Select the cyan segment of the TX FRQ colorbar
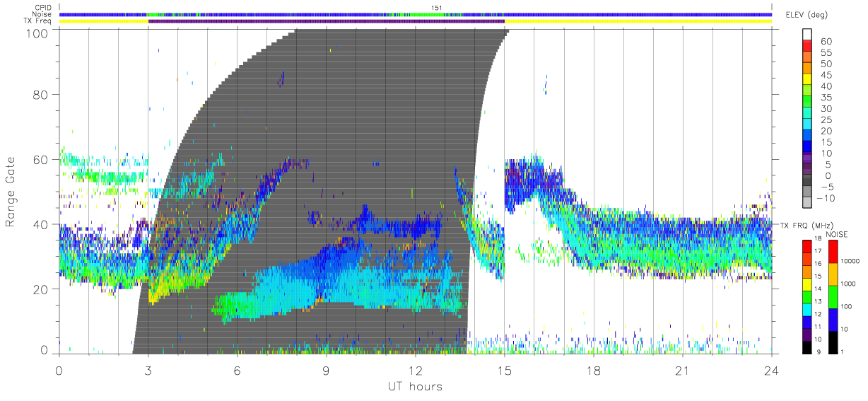Screen dimensions: 868x401 [807, 310]
